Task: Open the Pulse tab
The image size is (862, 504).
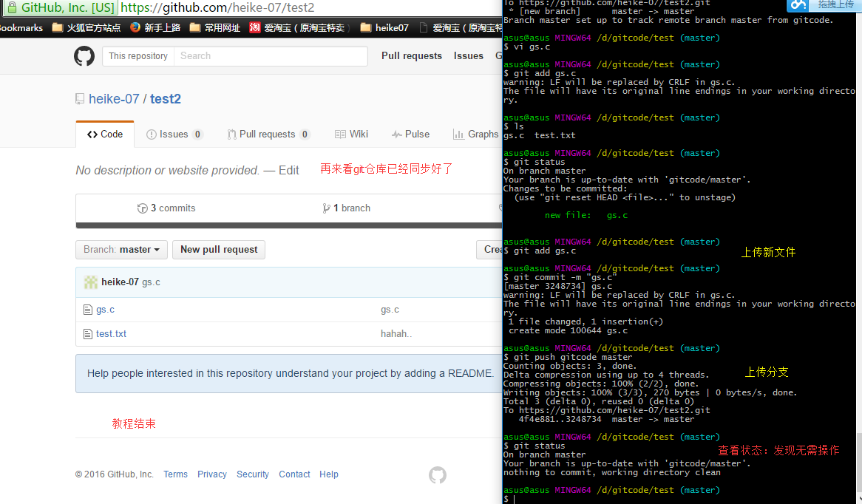Action: pos(410,134)
